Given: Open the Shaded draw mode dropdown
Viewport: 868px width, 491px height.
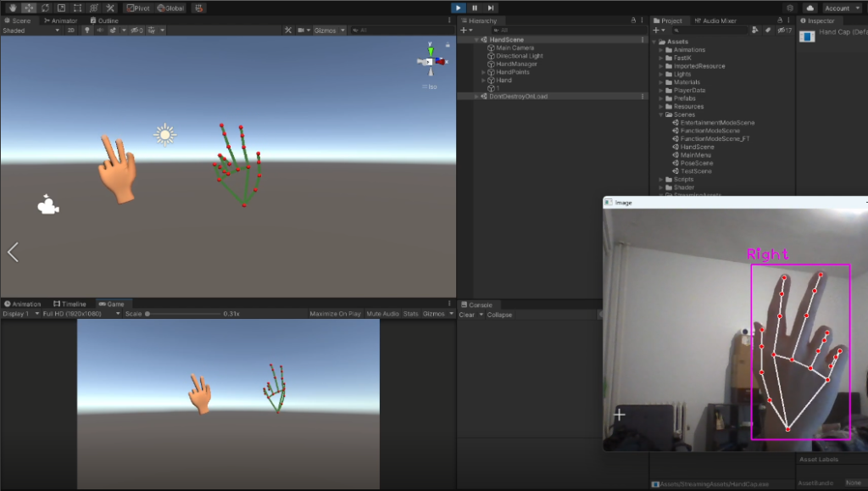Looking at the screenshot, I should click(31, 31).
